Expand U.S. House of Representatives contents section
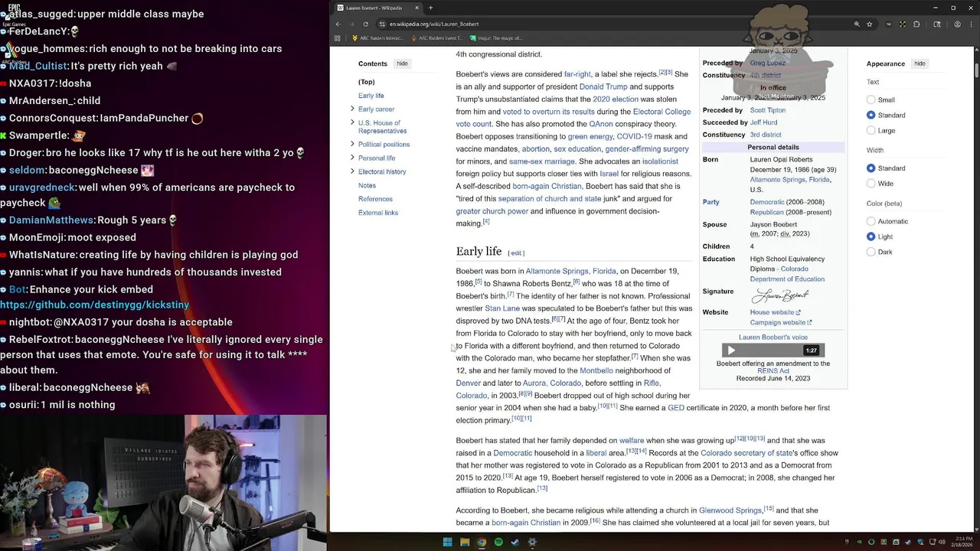The width and height of the screenshot is (980, 551). (x=352, y=122)
